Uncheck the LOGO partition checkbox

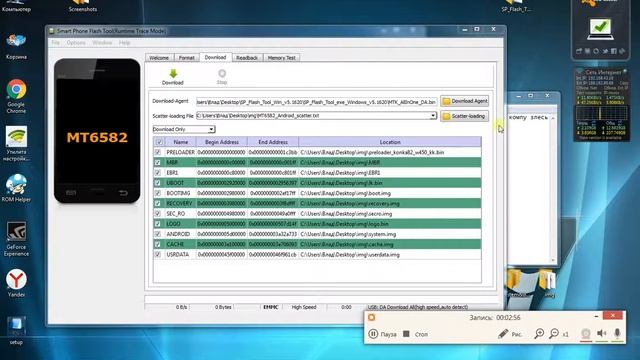coord(158,224)
